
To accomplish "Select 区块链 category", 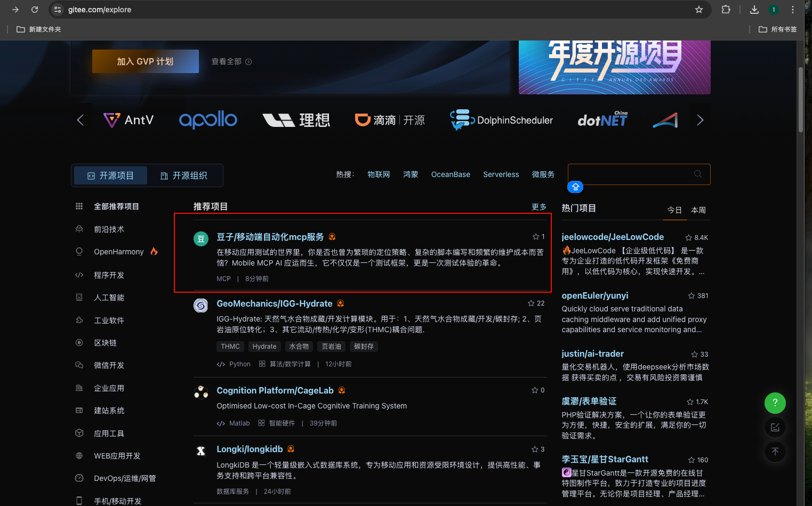I will [x=105, y=343].
